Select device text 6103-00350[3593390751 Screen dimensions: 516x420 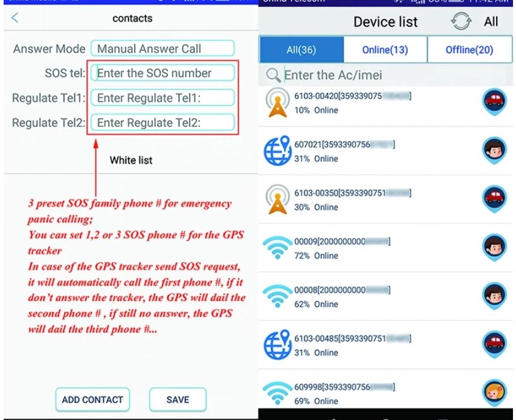point(340,193)
